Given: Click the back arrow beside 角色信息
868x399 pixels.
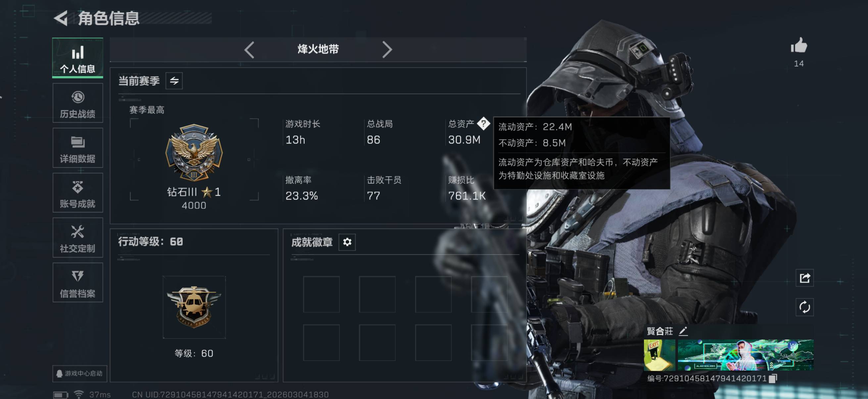Looking at the screenshot, I should (61, 18).
